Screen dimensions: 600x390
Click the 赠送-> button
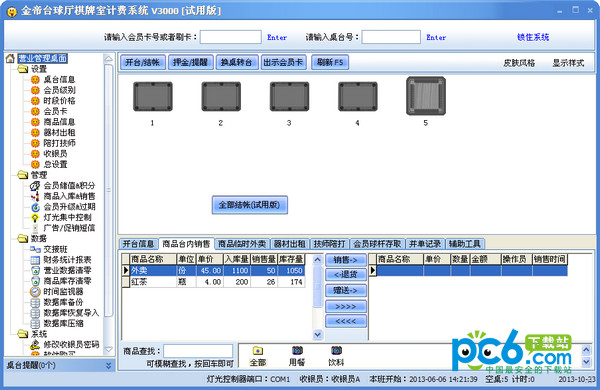346,290
